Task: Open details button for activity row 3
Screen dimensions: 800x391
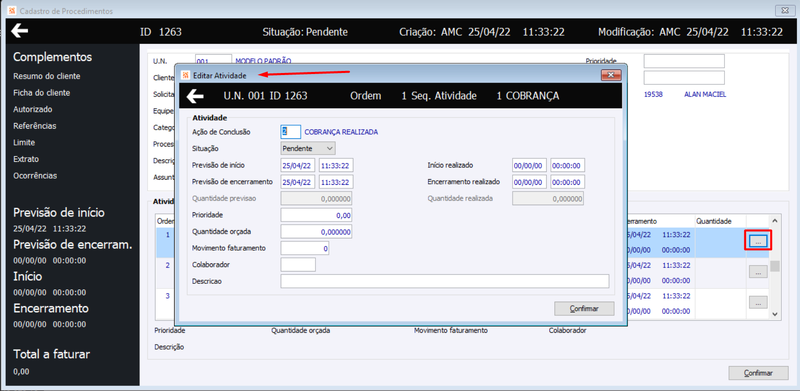Action: [x=758, y=302]
